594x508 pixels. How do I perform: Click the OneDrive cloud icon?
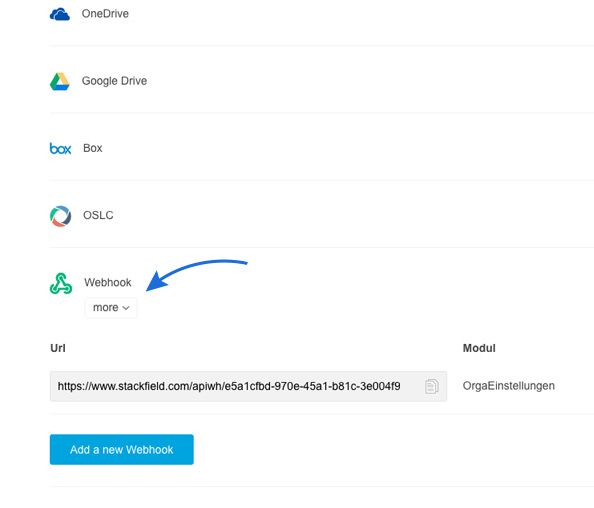point(60,14)
